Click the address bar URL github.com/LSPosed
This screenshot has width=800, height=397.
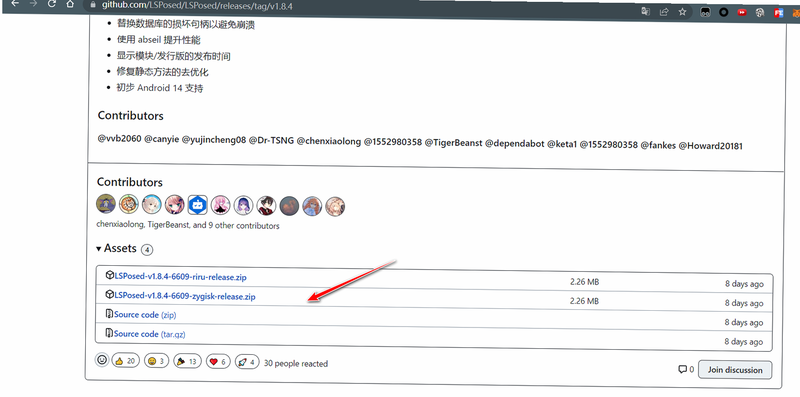[198, 7]
